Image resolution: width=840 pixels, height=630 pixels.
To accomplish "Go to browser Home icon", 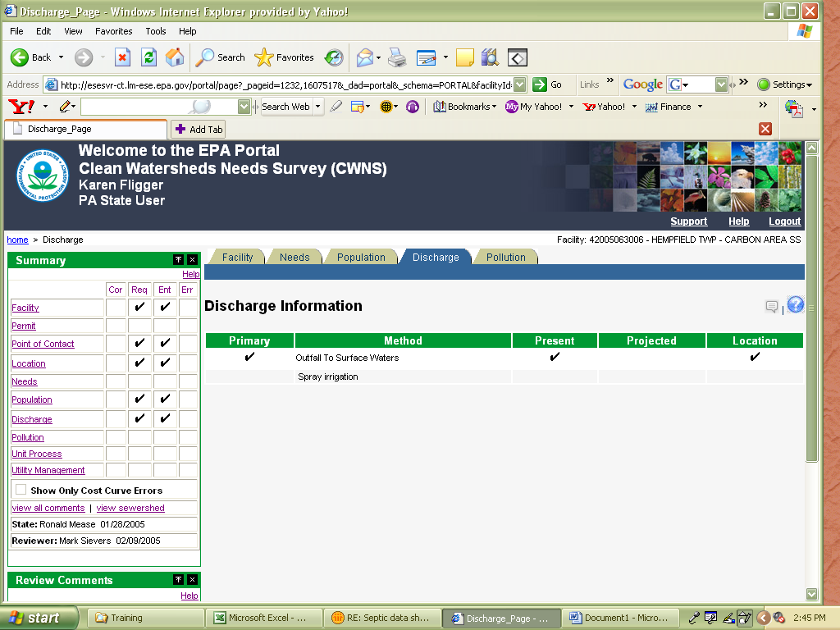I will (x=175, y=57).
